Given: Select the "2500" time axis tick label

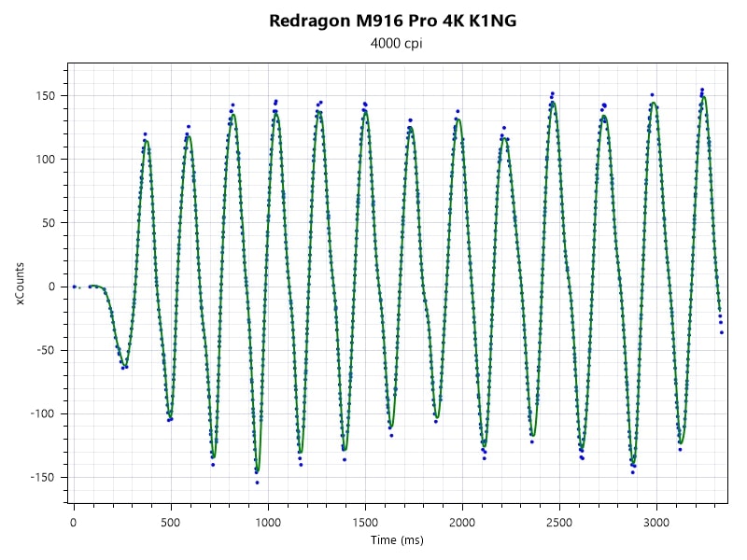Looking at the screenshot, I should point(559,523).
